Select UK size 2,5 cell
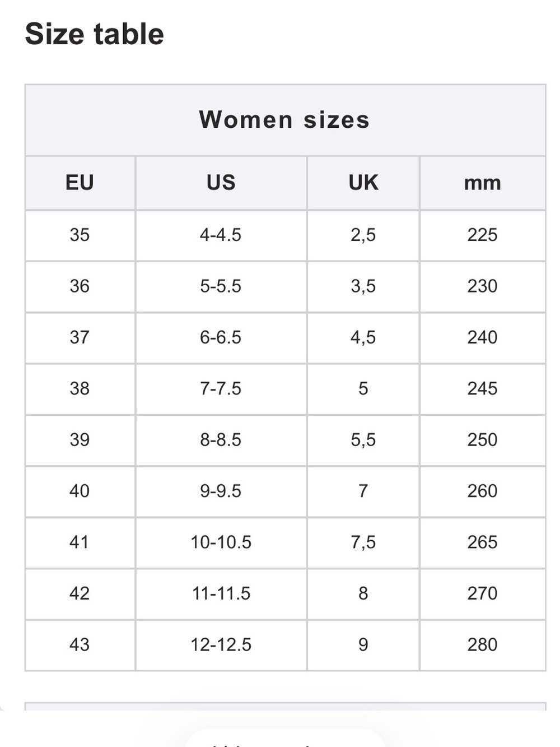The height and width of the screenshot is (747, 560). click(x=363, y=235)
